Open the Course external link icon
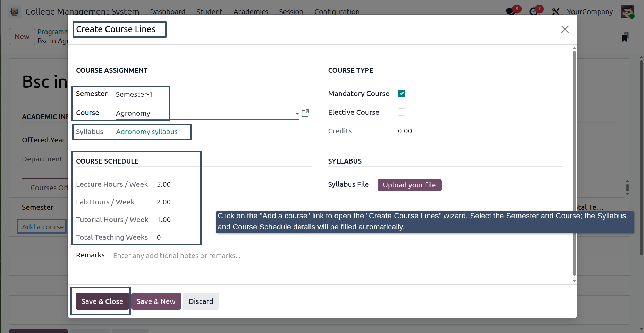 click(x=305, y=113)
